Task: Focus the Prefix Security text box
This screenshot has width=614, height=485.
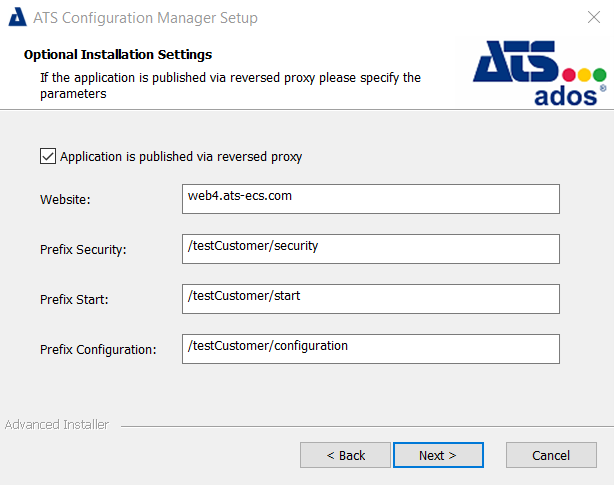Action: pos(370,248)
